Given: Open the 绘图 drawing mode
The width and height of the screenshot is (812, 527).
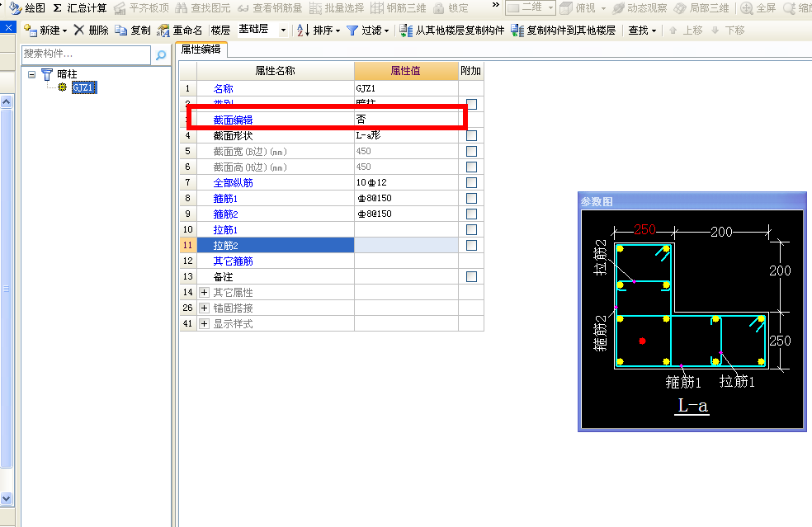Looking at the screenshot, I should (27, 7).
